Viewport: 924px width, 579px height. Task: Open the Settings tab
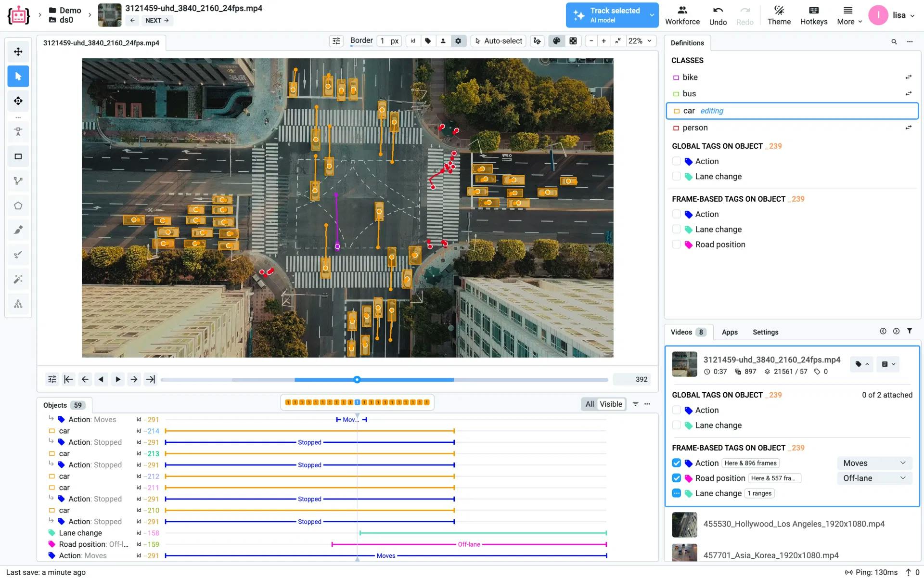(x=765, y=332)
